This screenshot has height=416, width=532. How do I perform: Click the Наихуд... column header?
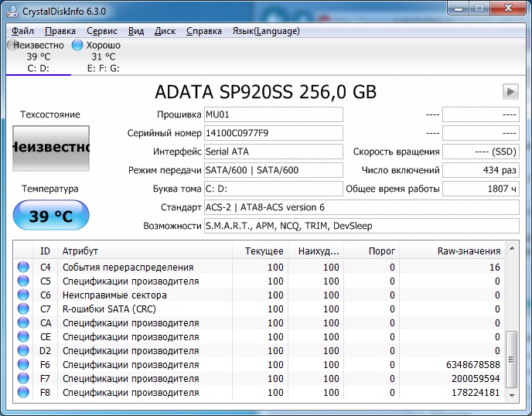pos(315,251)
